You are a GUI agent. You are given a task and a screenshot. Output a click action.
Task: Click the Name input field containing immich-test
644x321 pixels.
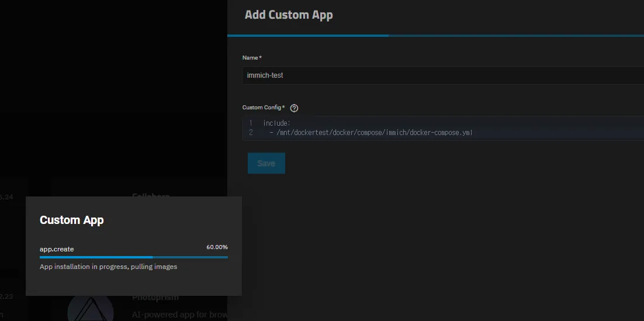(443, 75)
